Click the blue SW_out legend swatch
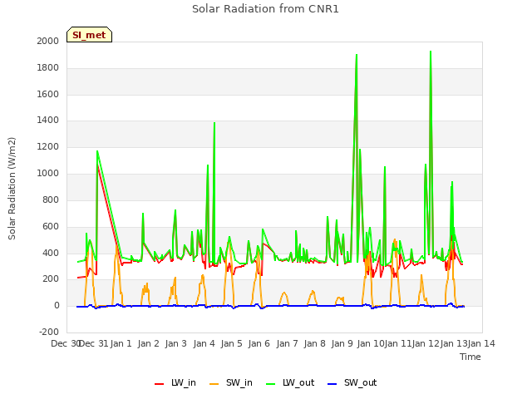 click(x=332, y=384)
